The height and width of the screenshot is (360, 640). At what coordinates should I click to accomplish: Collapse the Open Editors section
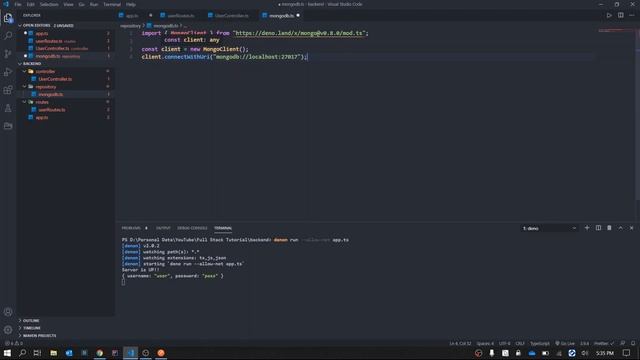65,25
